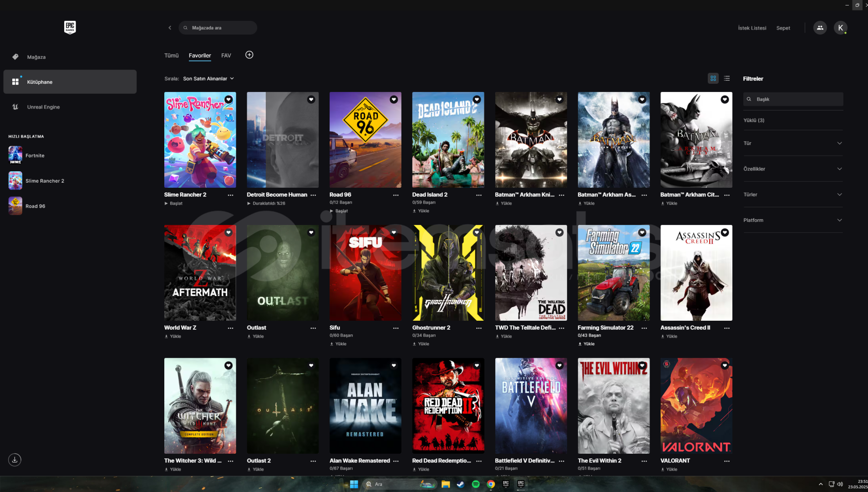This screenshot has width=868, height=492.
Task: Open more options for World War Z
Action: (x=231, y=328)
